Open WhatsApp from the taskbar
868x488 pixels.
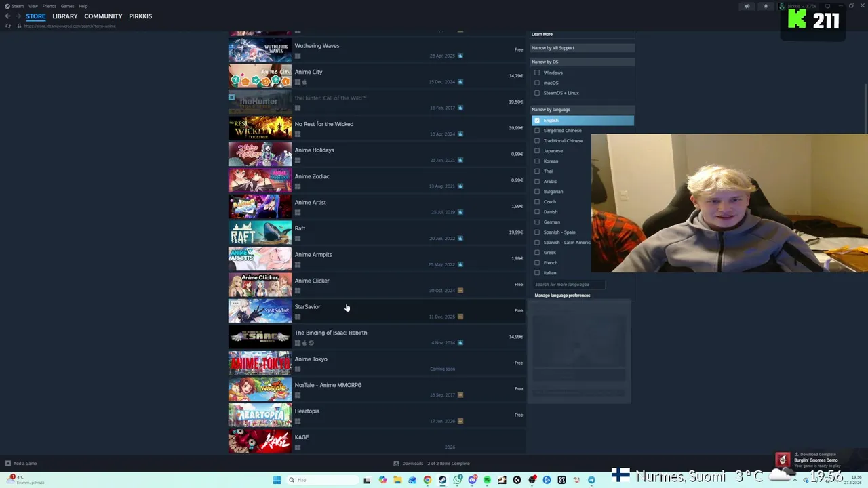(457, 480)
